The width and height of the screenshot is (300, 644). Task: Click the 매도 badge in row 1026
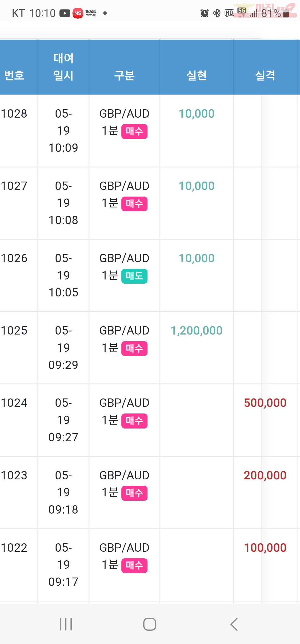(134, 276)
